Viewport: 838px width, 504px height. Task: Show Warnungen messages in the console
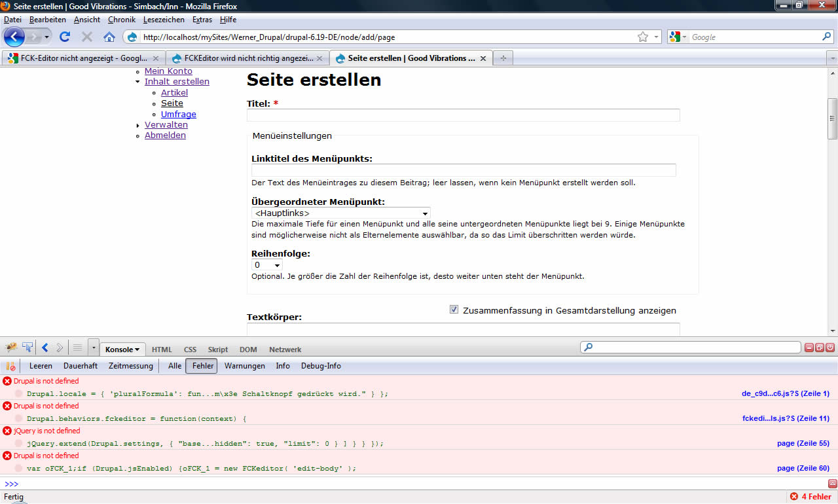tap(244, 366)
